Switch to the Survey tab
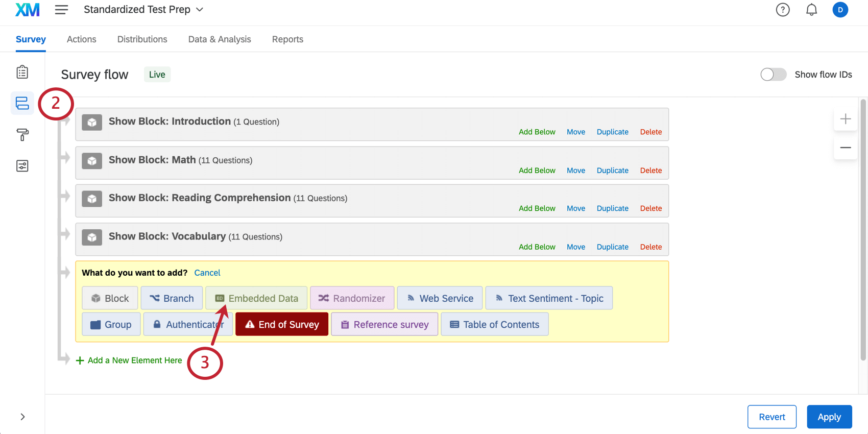The height and width of the screenshot is (434, 868). point(31,39)
